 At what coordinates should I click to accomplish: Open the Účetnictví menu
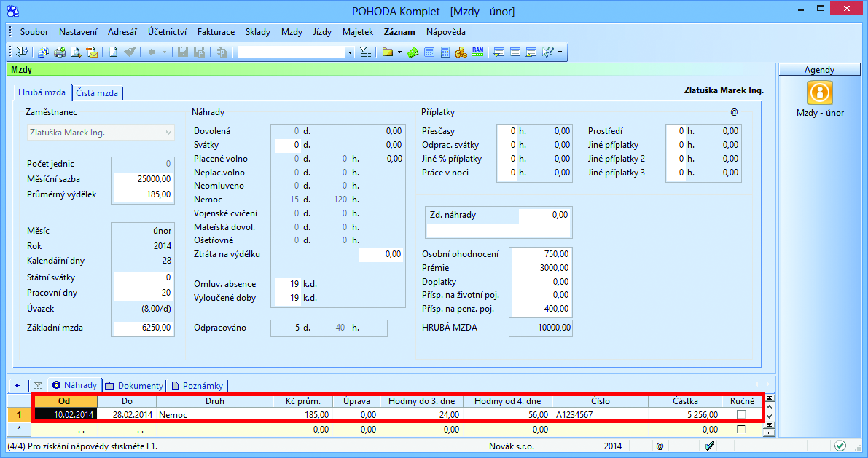[x=167, y=32]
